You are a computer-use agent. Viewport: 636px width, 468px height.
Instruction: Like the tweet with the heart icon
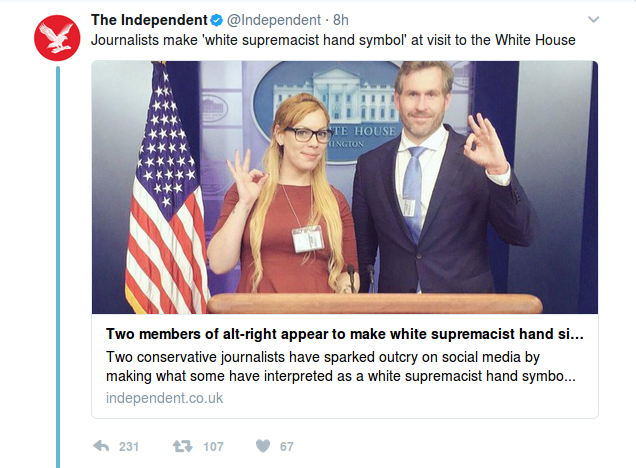pyautogui.click(x=261, y=446)
